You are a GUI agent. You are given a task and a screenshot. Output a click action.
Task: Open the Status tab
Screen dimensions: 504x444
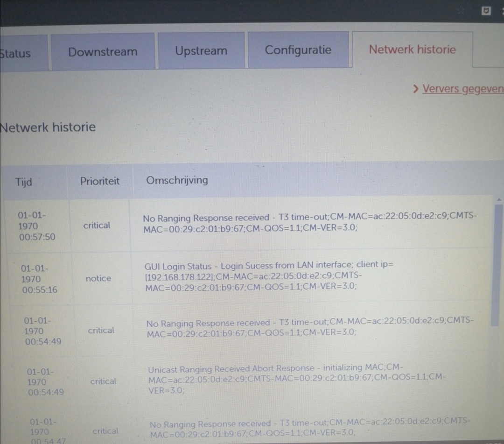[16, 53]
